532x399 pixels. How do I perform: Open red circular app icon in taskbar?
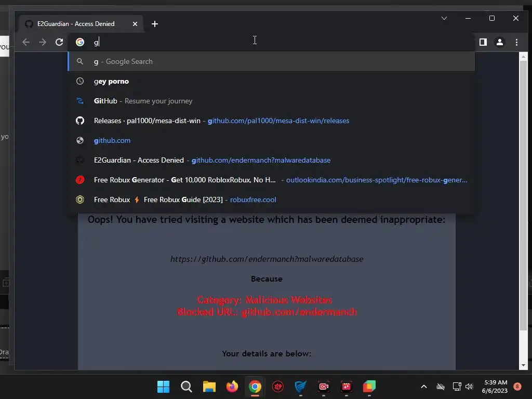pos(278,387)
